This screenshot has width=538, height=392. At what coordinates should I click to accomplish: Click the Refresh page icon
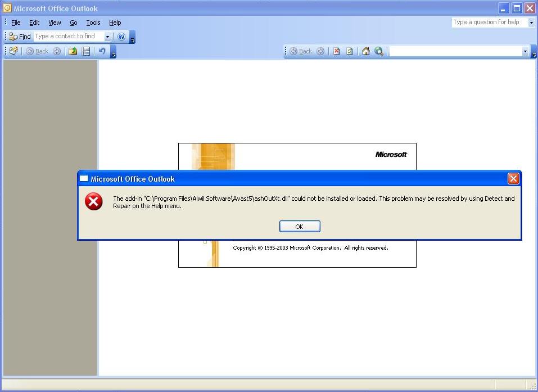(x=350, y=51)
